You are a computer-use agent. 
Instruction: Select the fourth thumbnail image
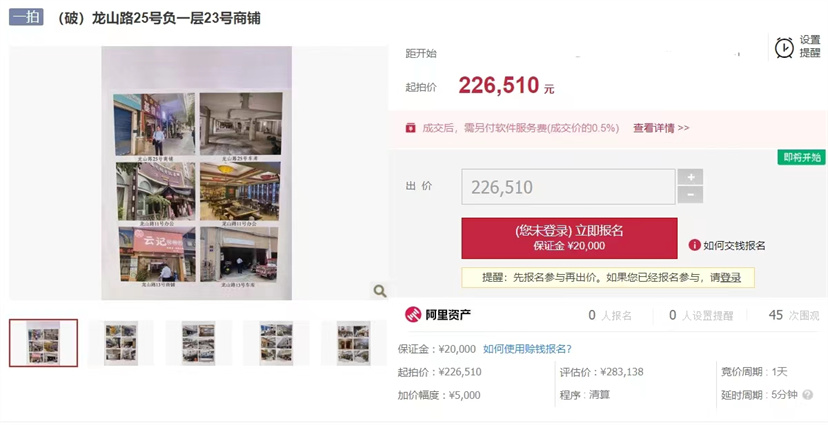coord(276,343)
